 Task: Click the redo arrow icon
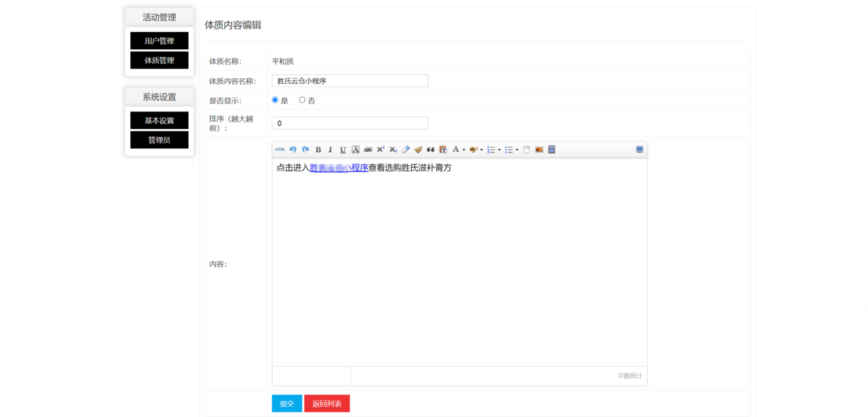(305, 149)
